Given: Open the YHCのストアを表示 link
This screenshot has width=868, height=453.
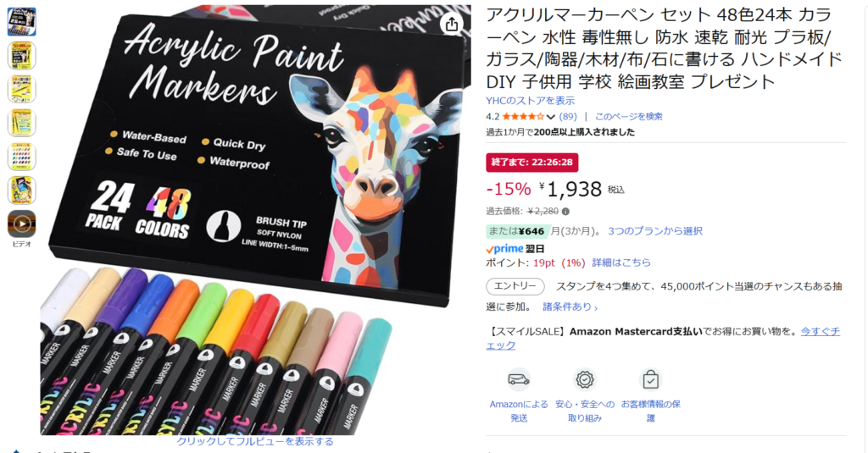Looking at the screenshot, I should pyautogui.click(x=531, y=101).
